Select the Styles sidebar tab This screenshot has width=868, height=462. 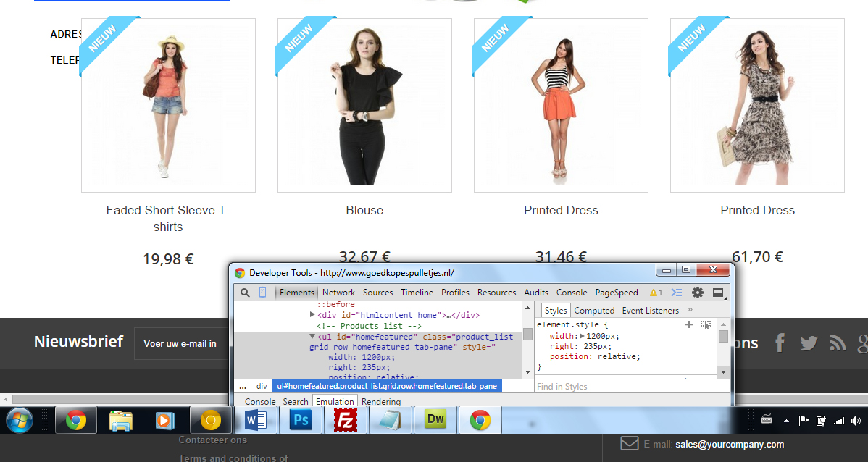(x=556, y=311)
